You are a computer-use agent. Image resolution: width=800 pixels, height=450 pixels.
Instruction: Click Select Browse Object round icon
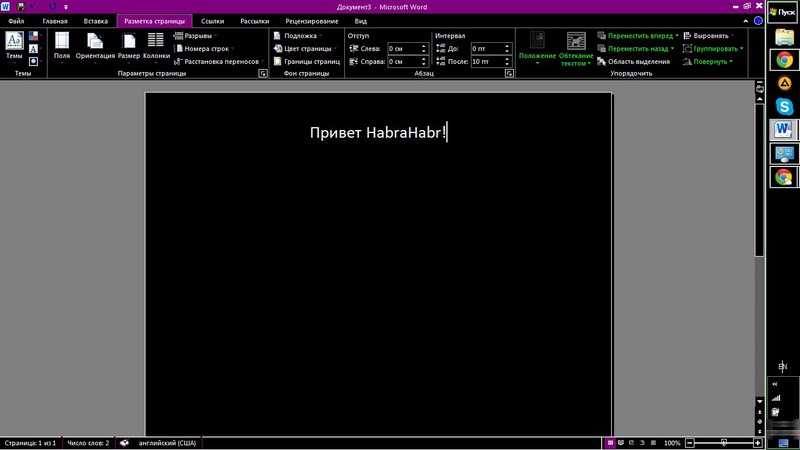(x=760, y=422)
